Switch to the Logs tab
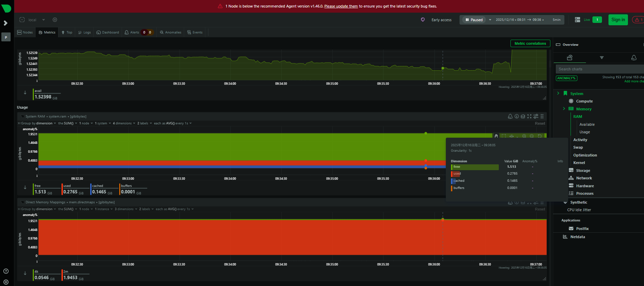Viewport: 644px width, 286px height. (x=84, y=32)
